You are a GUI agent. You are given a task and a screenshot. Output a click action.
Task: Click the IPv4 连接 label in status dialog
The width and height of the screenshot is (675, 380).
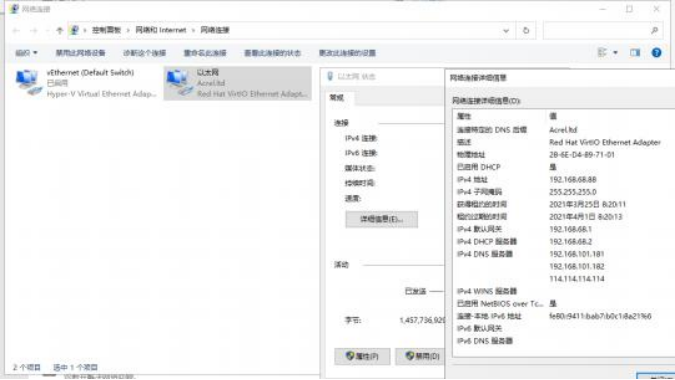[x=361, y=139]
